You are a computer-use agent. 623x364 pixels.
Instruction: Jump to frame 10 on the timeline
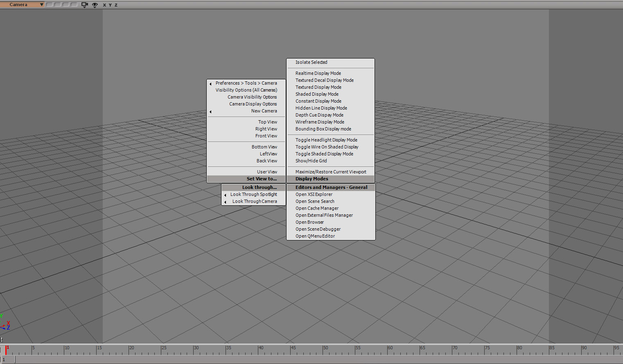pyautogui.click(x=67, y=348)
